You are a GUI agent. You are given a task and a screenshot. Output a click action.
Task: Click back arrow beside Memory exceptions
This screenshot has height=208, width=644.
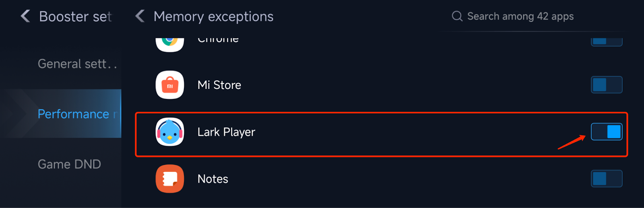pyautogui.click(x=140, y=16)
